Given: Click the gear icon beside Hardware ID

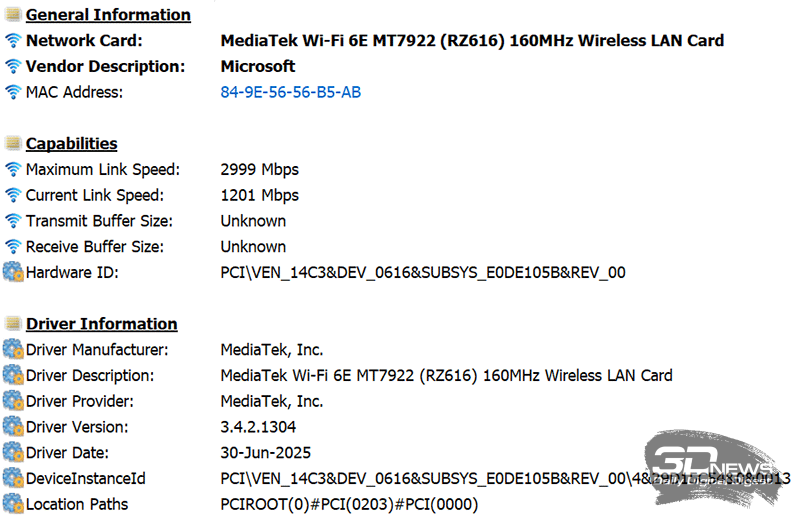Looking at the screenshot, I should (13, 272).
